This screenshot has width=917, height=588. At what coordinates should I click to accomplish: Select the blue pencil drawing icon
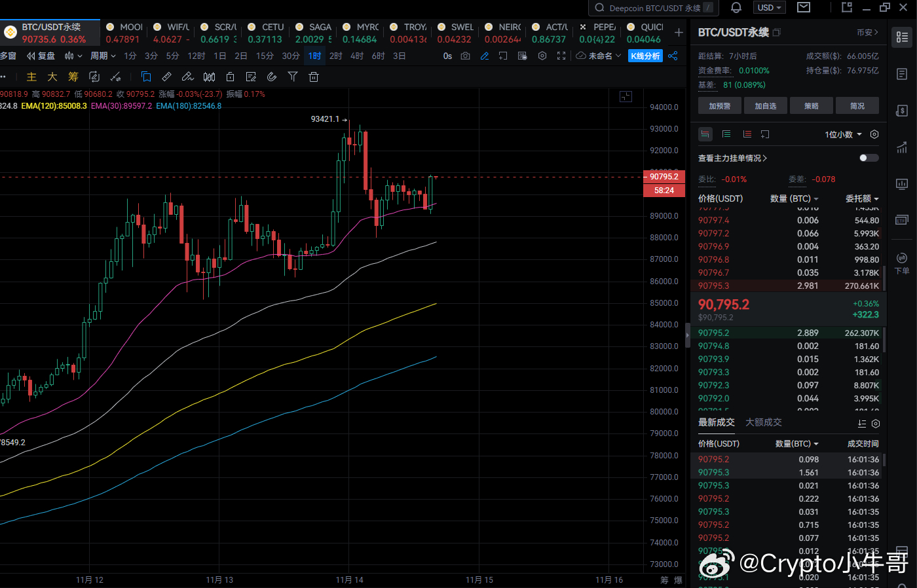pyautogui.click(x=485, y=56)
